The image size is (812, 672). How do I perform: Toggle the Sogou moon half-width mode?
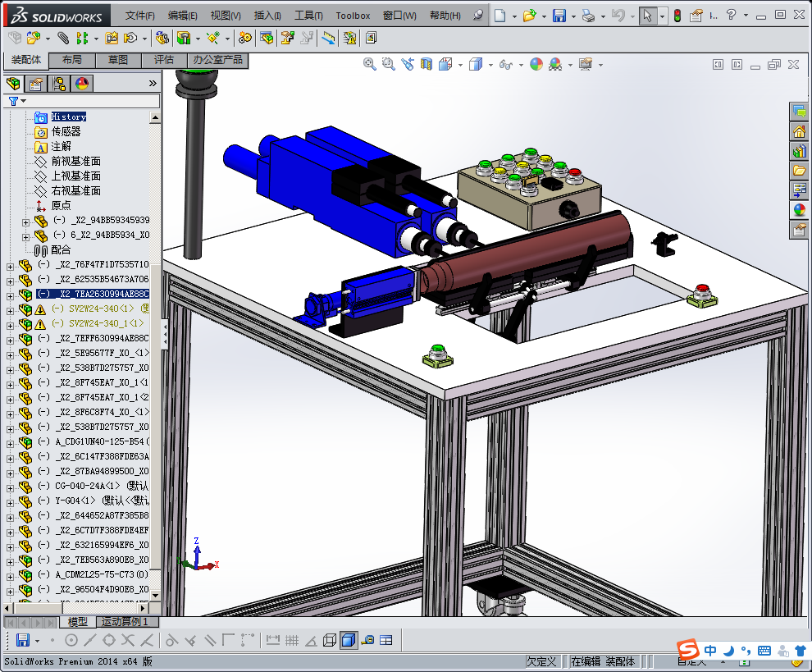coord(728,651)
